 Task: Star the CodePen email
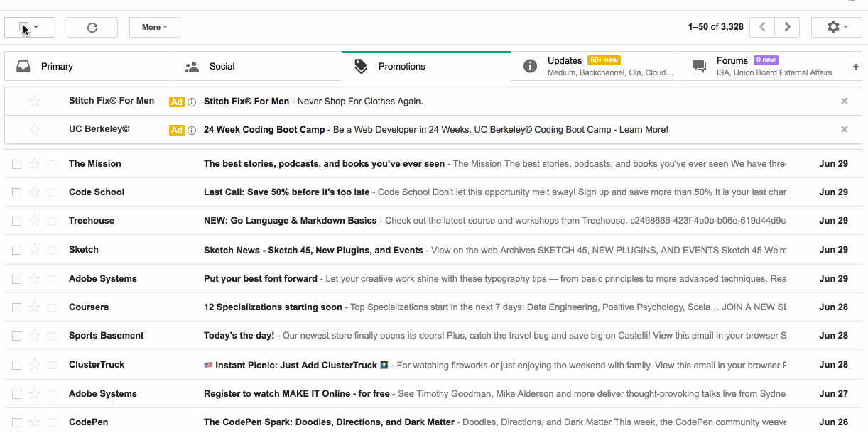34,422
